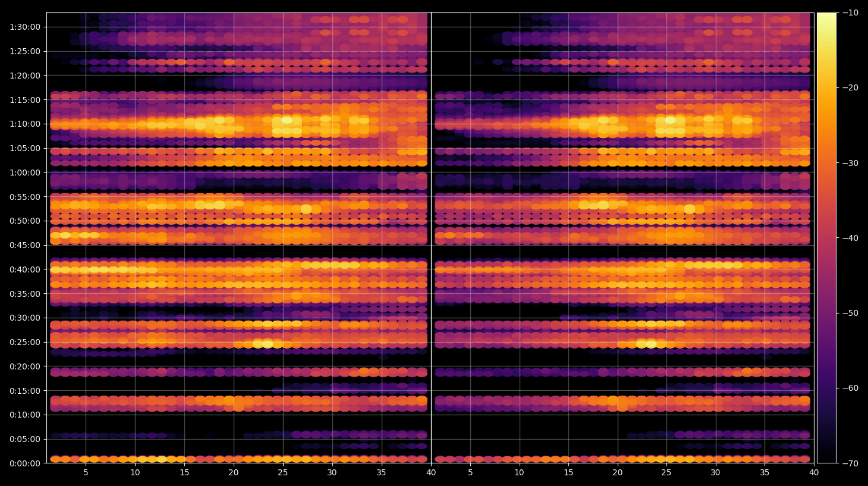Click x-axis label 25 under the right plot
Screen dimensions: 868x486
point(666,473)
